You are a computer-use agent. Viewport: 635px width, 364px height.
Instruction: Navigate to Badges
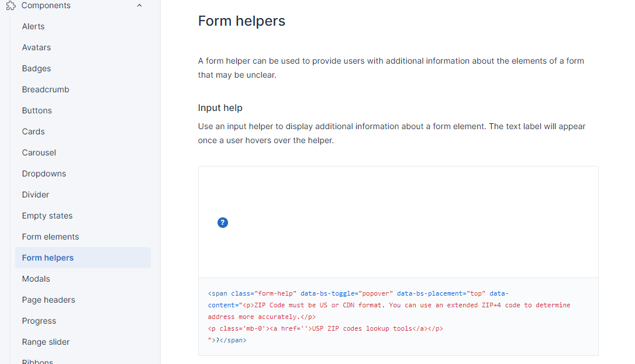coord(36,68)
